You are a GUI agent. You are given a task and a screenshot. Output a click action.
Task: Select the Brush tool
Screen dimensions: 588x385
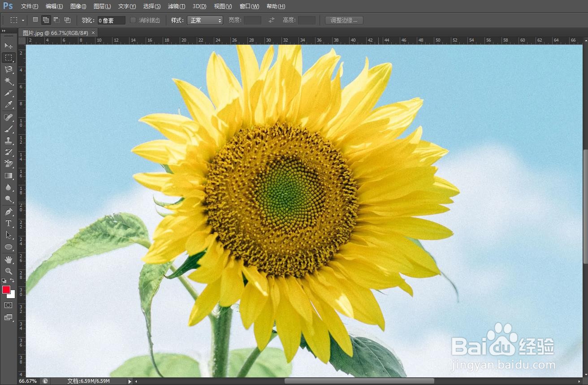click(9, 129)
